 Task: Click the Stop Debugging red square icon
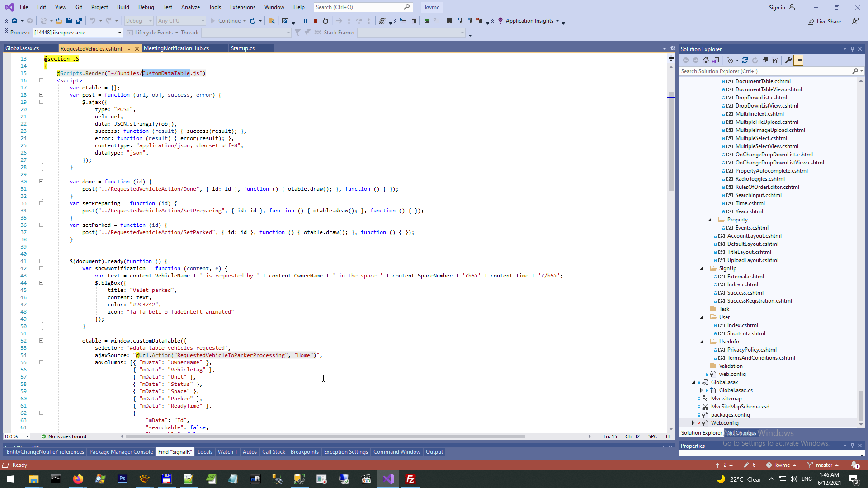[x=316, y=21]
